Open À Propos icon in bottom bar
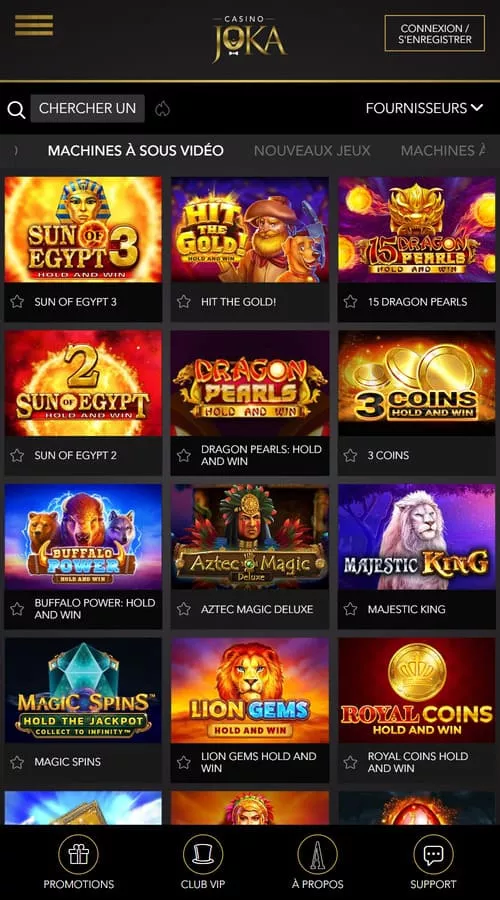 pyautogui.click(x=317, y=854)
